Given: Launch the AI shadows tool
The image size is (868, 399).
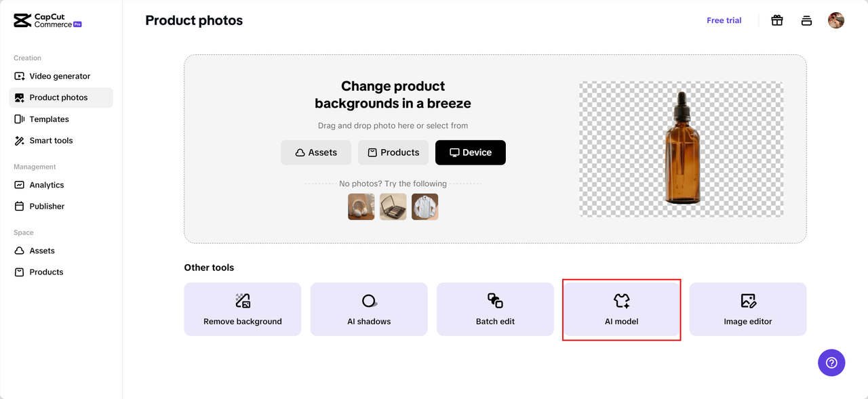Looking at the screenshot, I should pyautogui.click(x=369, y=309).
